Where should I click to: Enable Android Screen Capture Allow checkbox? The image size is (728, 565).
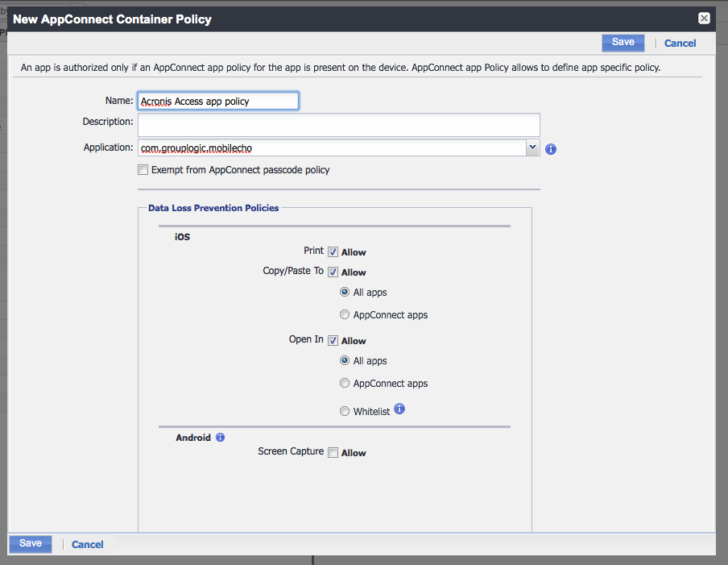point(333,453)
